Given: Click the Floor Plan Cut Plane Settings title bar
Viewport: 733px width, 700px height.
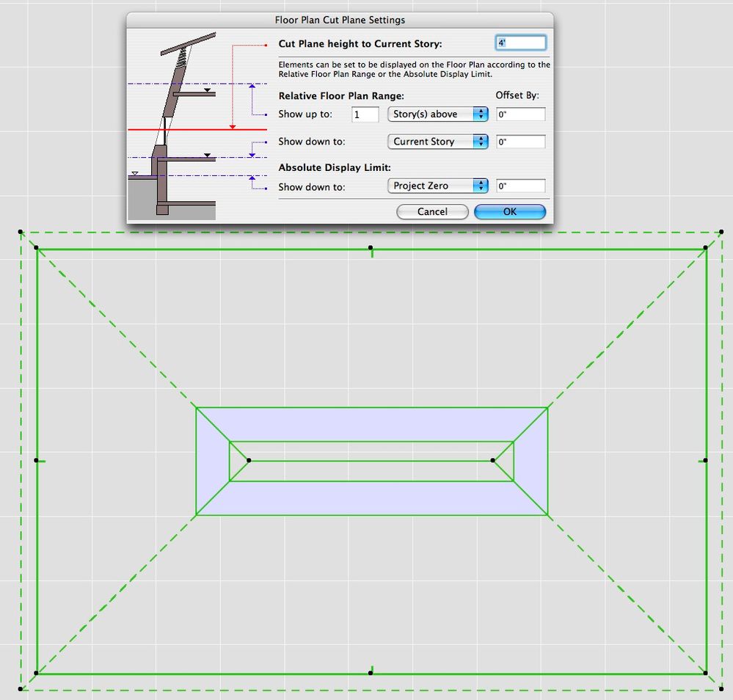Looking at the screenshot, I should pos(340,20).
